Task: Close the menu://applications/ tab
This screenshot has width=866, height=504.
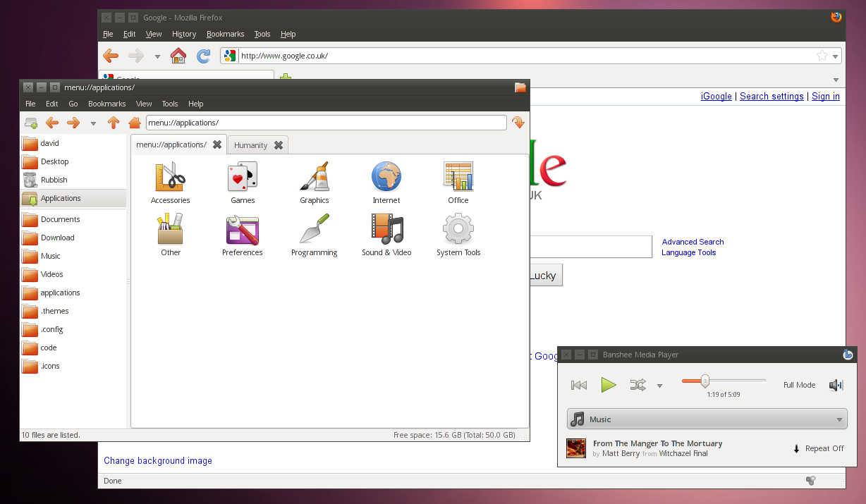Action: click(217, 145)
